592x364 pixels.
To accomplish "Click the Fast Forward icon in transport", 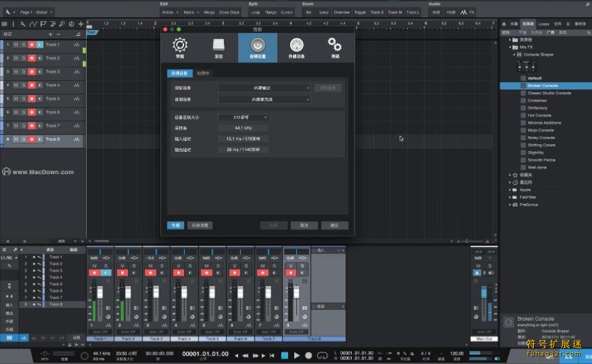I will point(255,355).
